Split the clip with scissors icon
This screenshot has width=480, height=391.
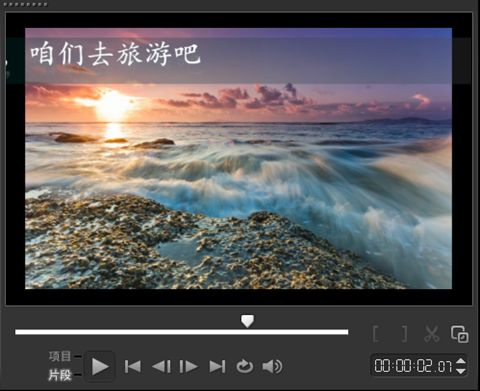(432, 334)
